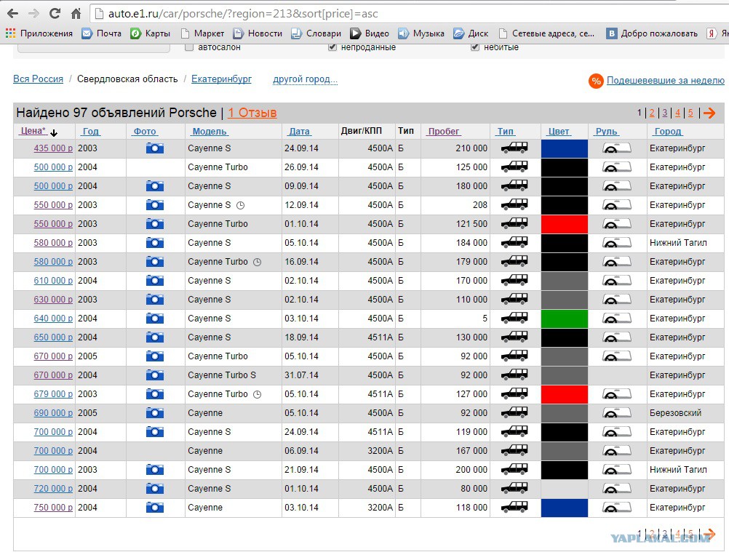729x560 pixels.
Task: Sort listings by Год column
Action: [x=91, y=132]
